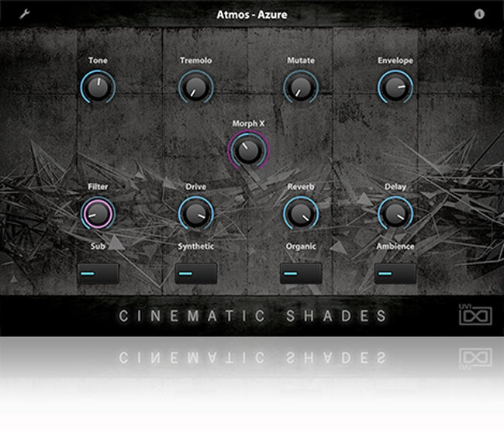Adjust the Morph X knob
This screenshot has height=431, width=504.
(248, 150)
